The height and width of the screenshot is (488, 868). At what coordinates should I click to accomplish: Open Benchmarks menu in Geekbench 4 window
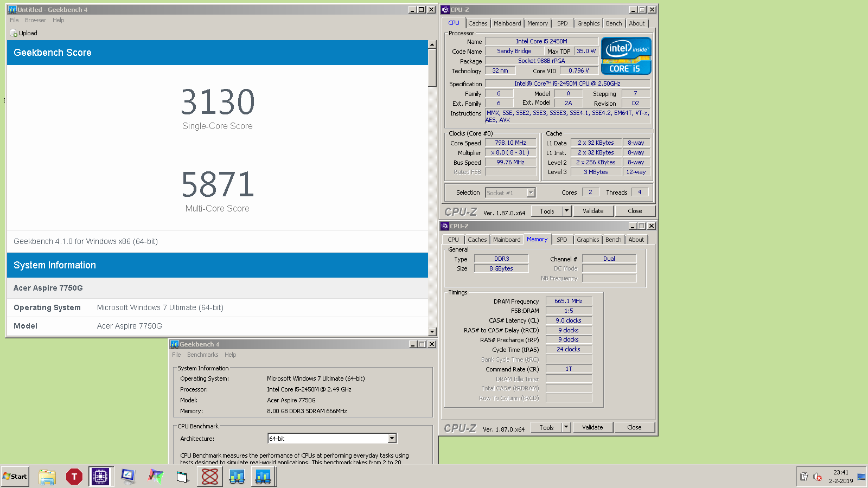203,355
